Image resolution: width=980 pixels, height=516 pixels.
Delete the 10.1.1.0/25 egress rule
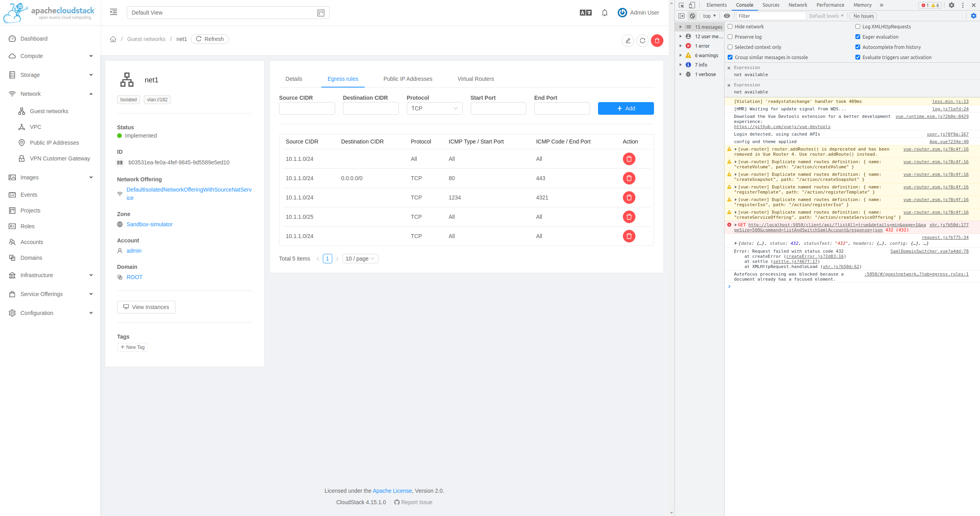pos(629,217)
